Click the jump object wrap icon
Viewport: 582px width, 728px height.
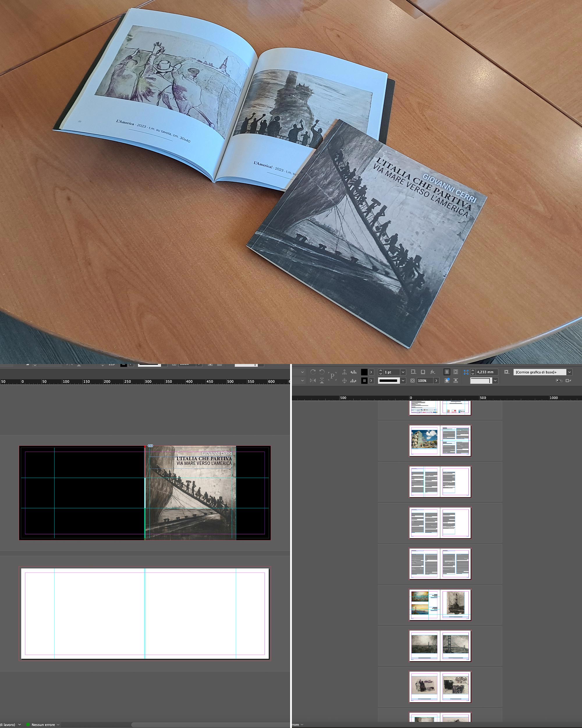point(455,381)
